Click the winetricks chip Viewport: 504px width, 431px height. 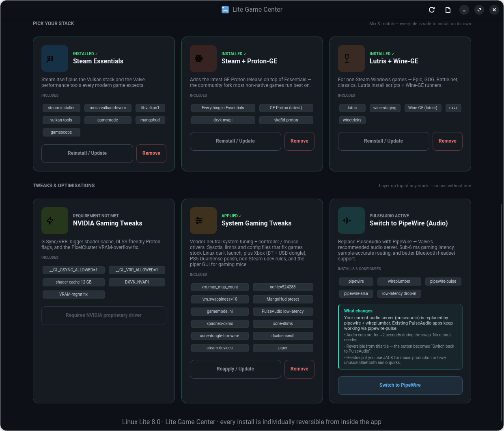coord(352,120)
